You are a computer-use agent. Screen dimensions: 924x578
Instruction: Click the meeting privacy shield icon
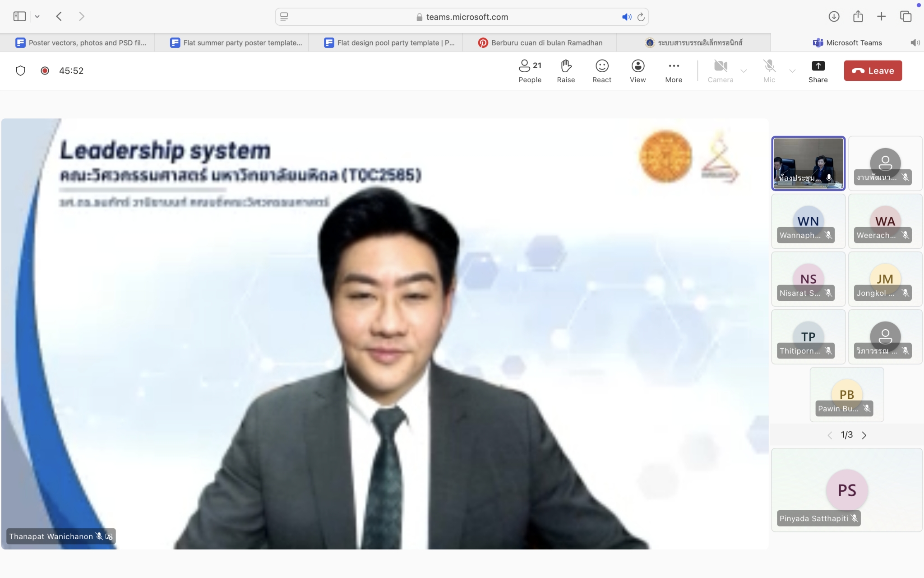[x=21, y=71]
